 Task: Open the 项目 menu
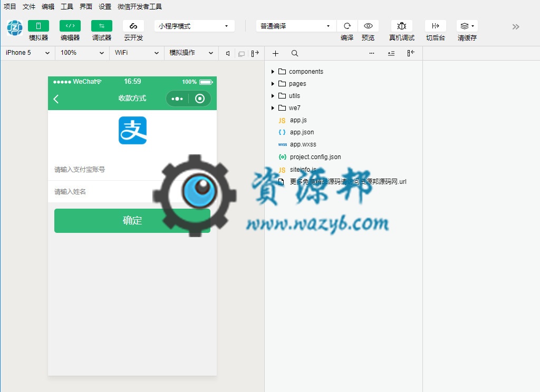click(x=10, y=6)
